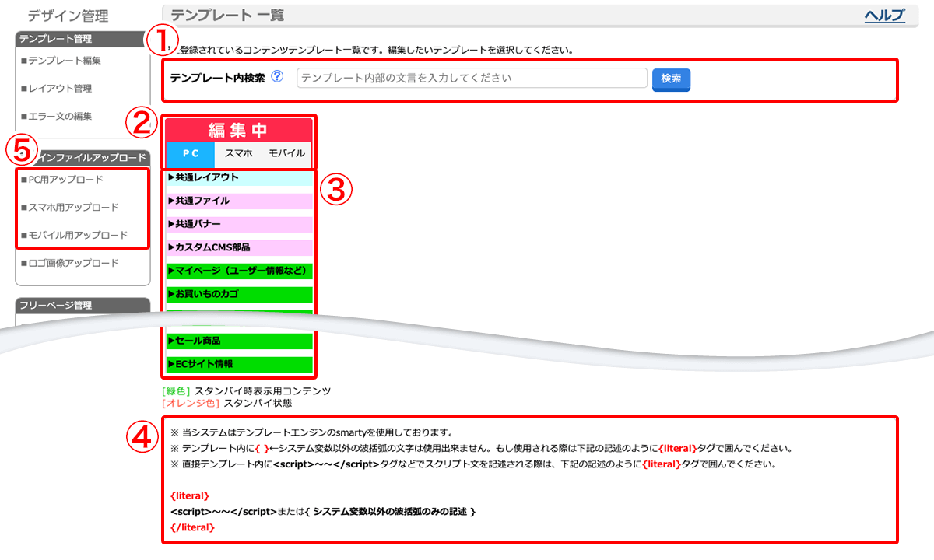Expand the カスタムCMS部品 section
Viewport: 934px width, 560px height.
pos(239,247)
